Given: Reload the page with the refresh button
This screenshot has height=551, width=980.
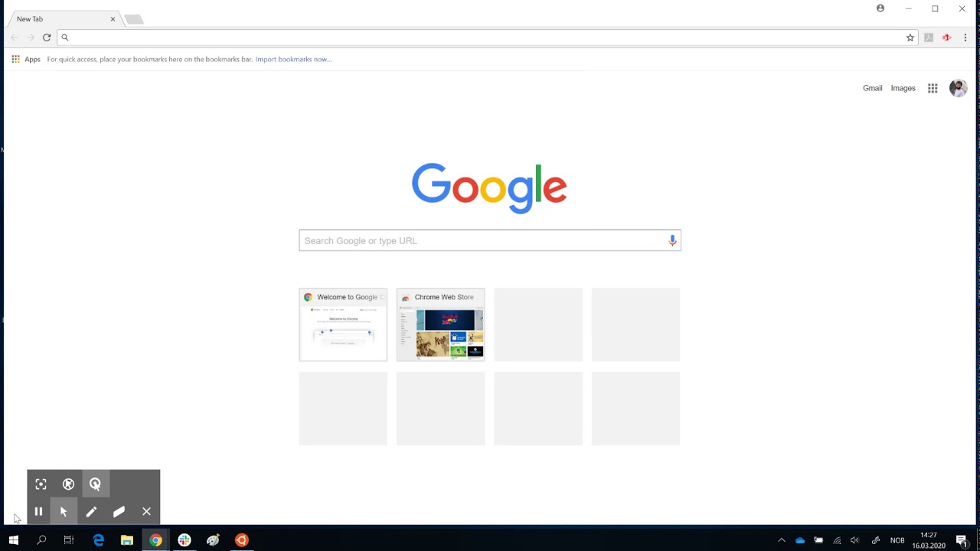Looking at the screenshot, I should coord(47,37).
